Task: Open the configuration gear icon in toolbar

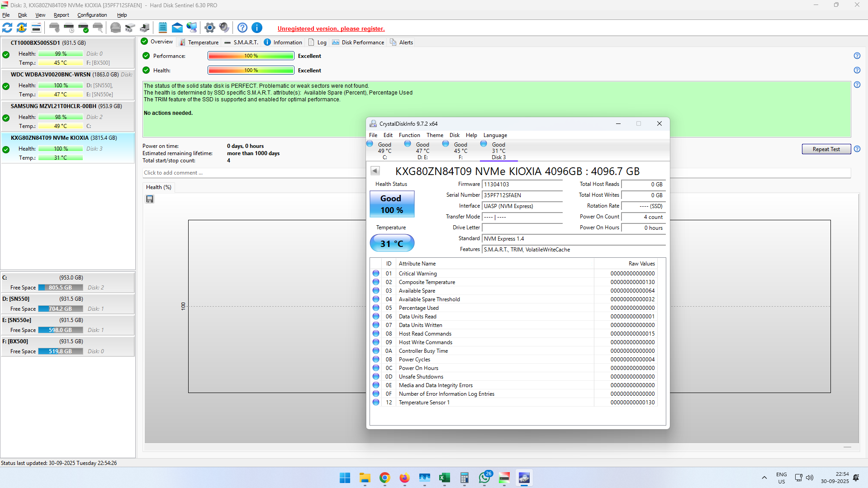Action: (209, 28)
